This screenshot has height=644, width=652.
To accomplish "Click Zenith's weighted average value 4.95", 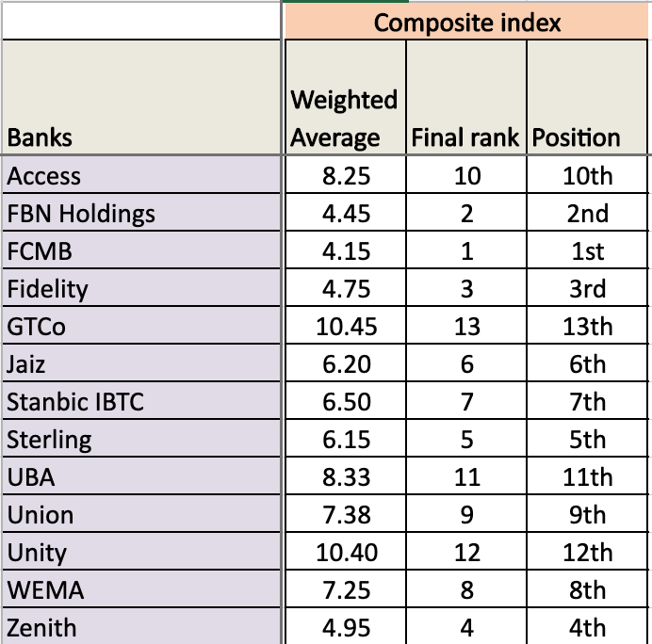I will 345,628.
